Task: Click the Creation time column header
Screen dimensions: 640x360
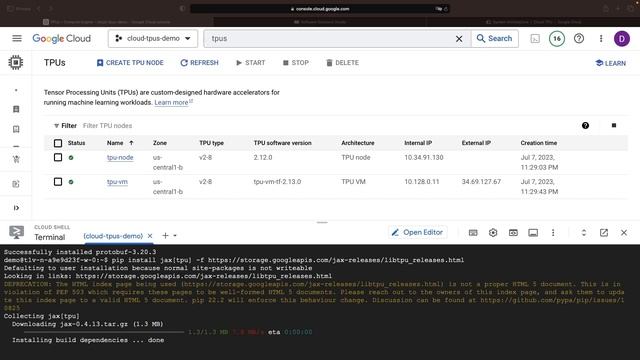Action: (x=538, y=143)
